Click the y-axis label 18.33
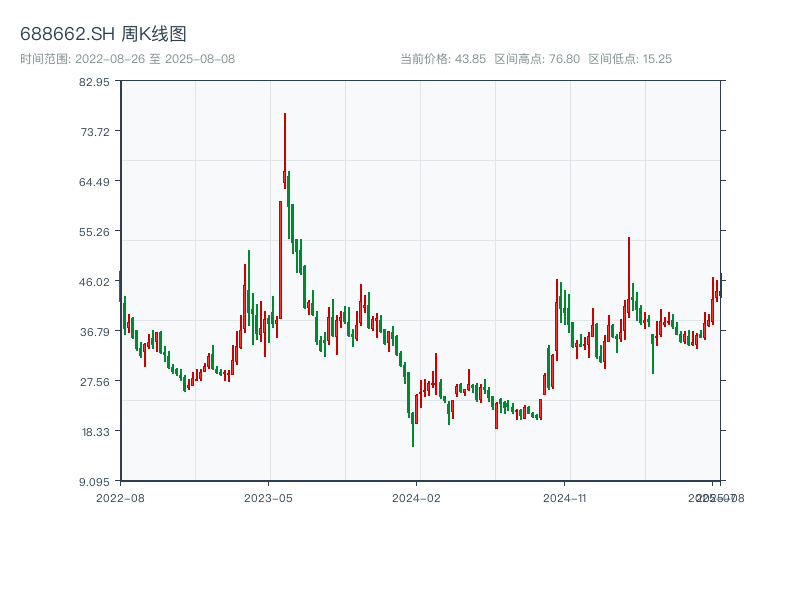800x600 pixels. point(96,432)
